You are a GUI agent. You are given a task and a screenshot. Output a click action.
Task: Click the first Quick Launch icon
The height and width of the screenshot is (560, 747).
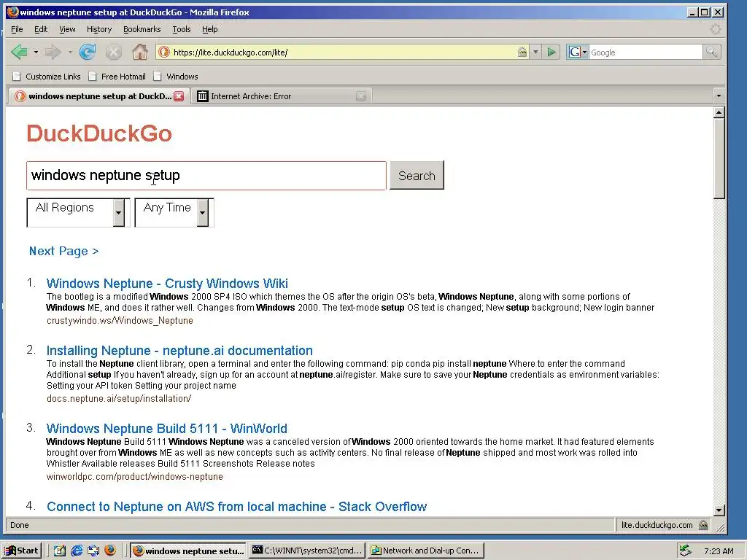point(59,551)
